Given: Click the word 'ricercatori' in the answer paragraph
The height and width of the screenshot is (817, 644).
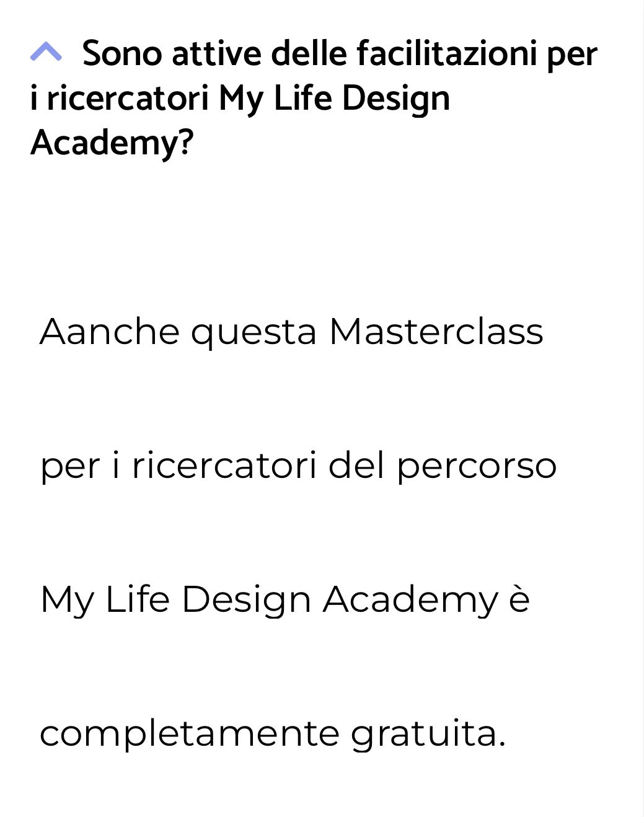Looking at the screenshot, I should (x=224, y=466).
